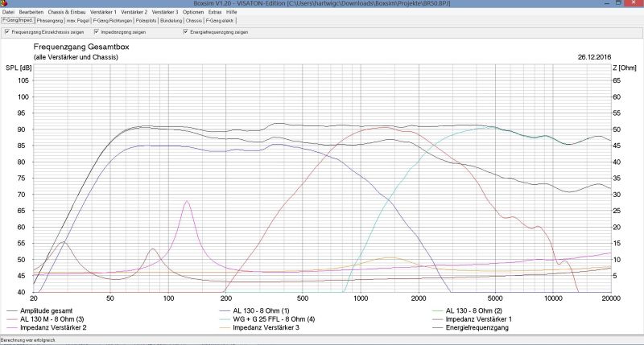The height and width of the screenshot is (345, 644).
Task: Select the 'F-Gang elektr.' tab
Action: [x=222, y=21]
